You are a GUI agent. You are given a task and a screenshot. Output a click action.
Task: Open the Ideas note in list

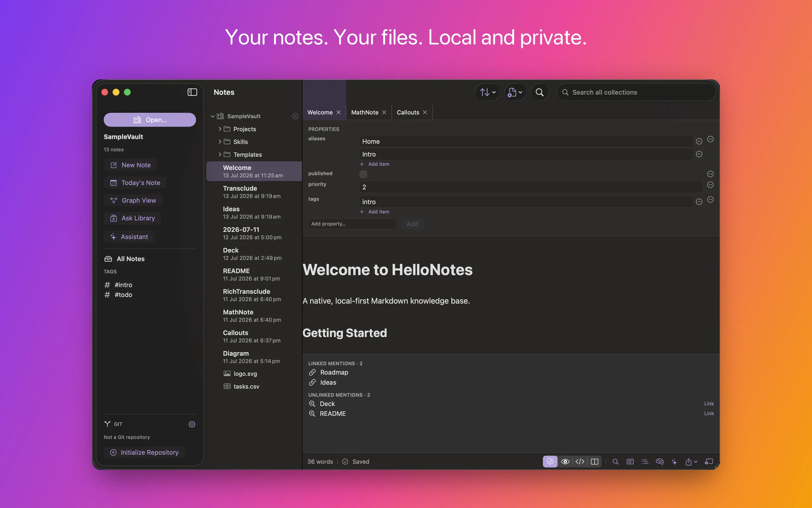(x=254, y=213)
